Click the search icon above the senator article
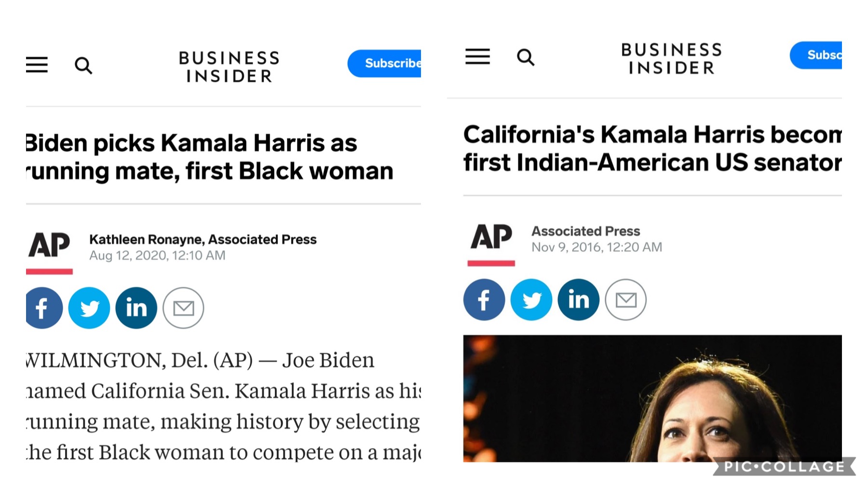868x488 pixels. (525, 57)
